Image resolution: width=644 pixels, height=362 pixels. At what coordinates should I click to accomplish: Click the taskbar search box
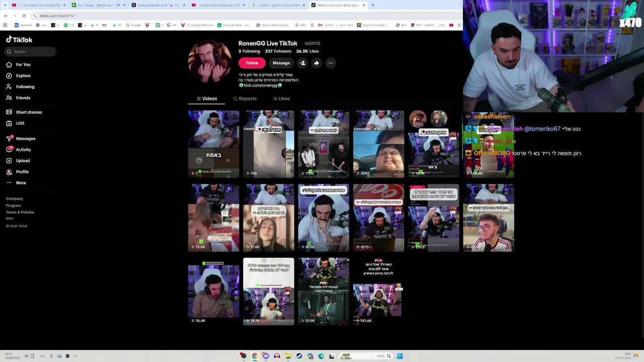pos(366,356)
